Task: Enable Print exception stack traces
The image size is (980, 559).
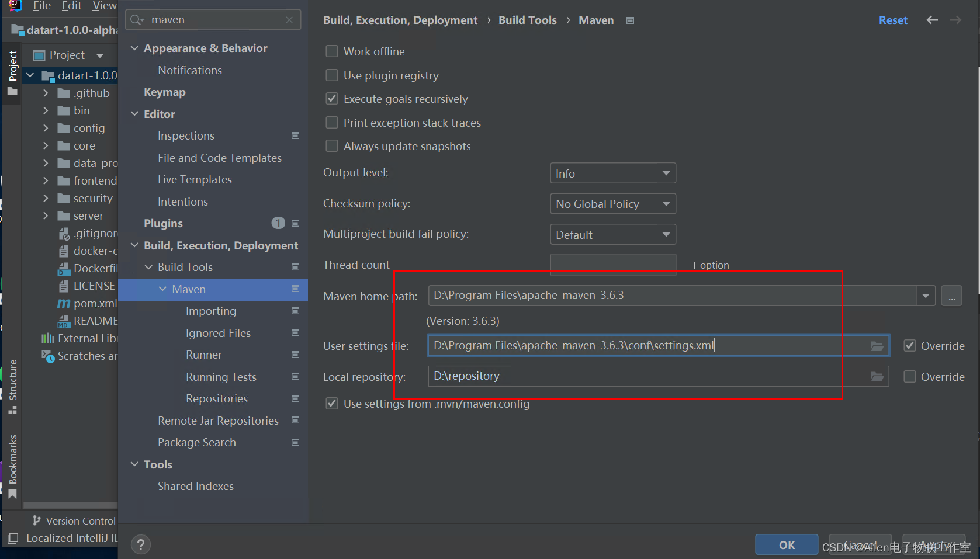Action: [x=332, y=123]
